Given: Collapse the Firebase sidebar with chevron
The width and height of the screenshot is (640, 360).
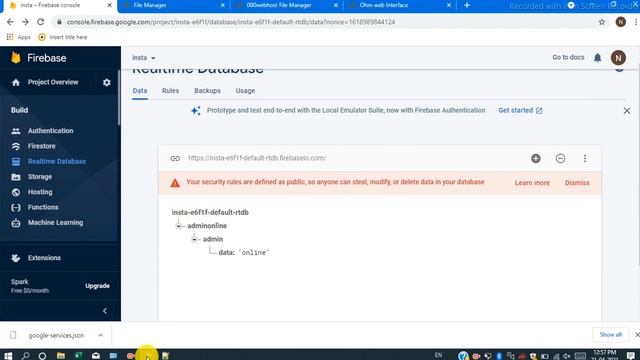Looking at the screenshot, I should (105, 311).
